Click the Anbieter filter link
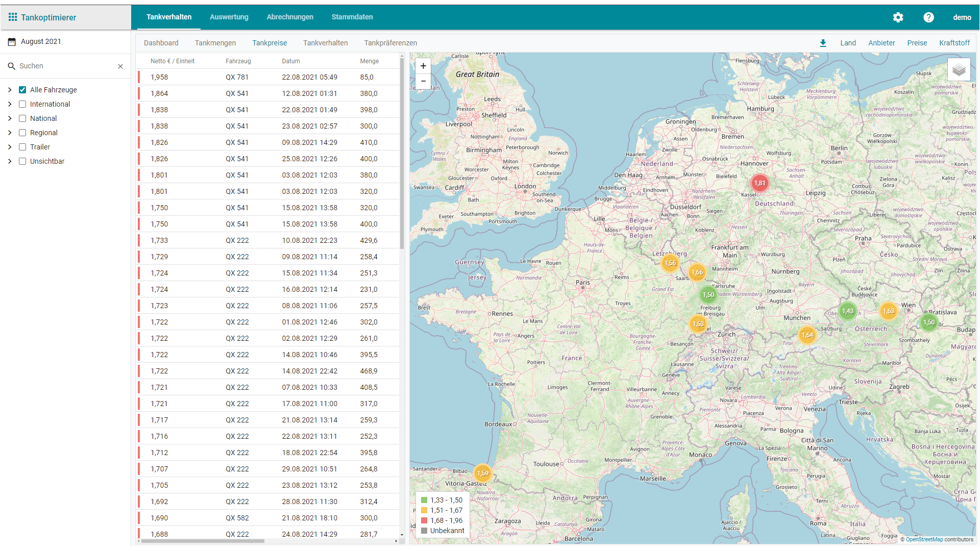This screenshot has height=551, width=980. [881, 43]
